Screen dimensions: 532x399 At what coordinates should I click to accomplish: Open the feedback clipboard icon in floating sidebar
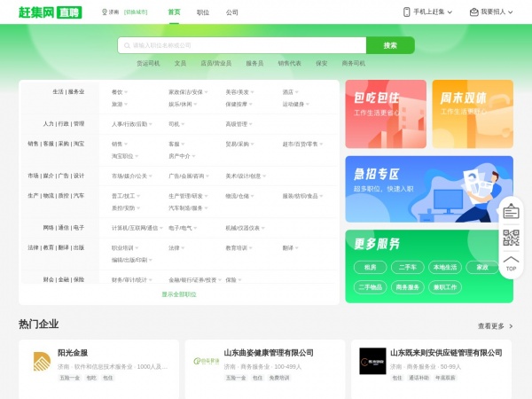point(511,212)
